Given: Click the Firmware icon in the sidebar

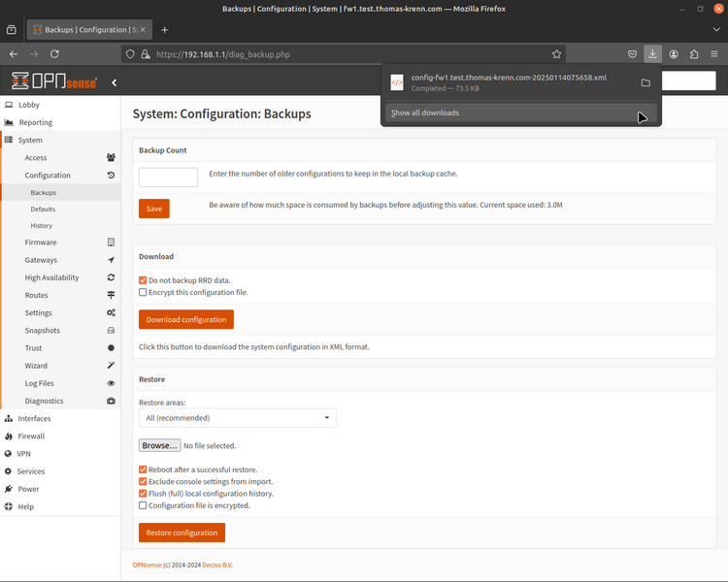Looking at the screenshot, I should click(111, 242).
